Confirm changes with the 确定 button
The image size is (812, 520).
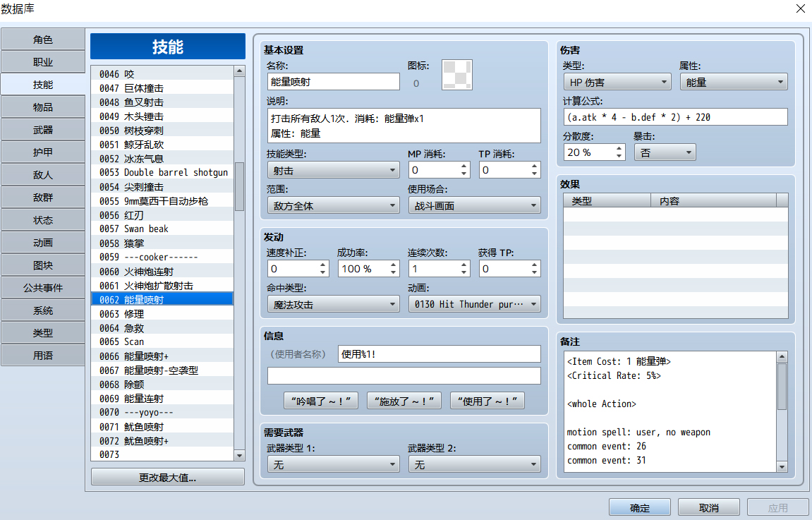point(640,507)
